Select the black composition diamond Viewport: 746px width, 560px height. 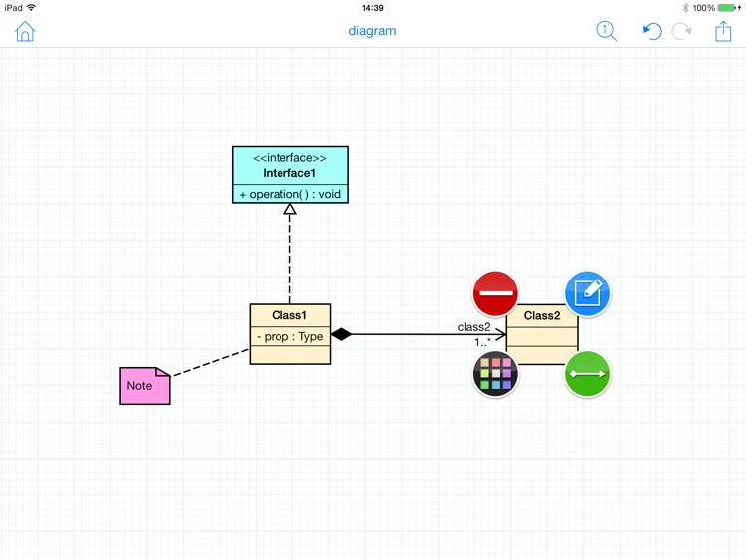[x=341, y=334]
